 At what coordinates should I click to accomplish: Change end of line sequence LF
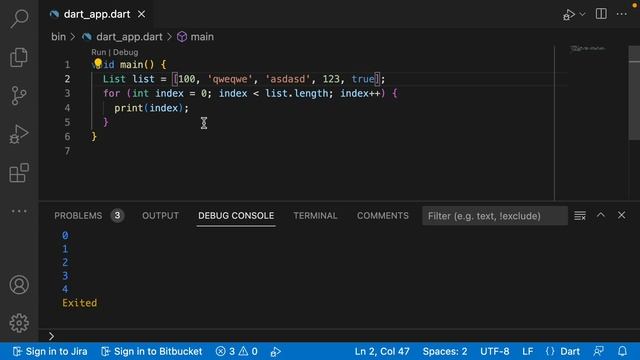(x=528, y=351)
